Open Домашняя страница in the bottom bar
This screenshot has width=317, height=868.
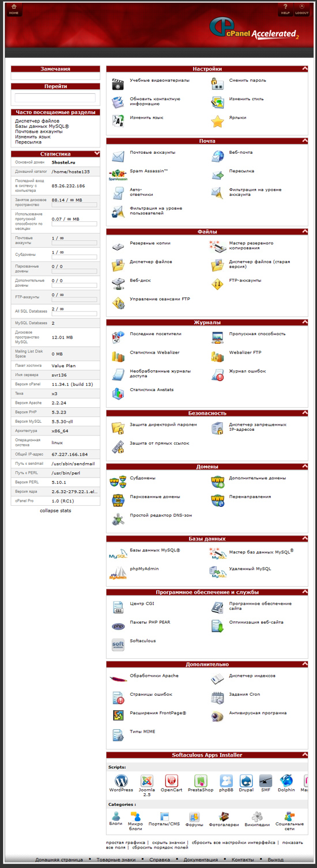(x=59, y=859)
